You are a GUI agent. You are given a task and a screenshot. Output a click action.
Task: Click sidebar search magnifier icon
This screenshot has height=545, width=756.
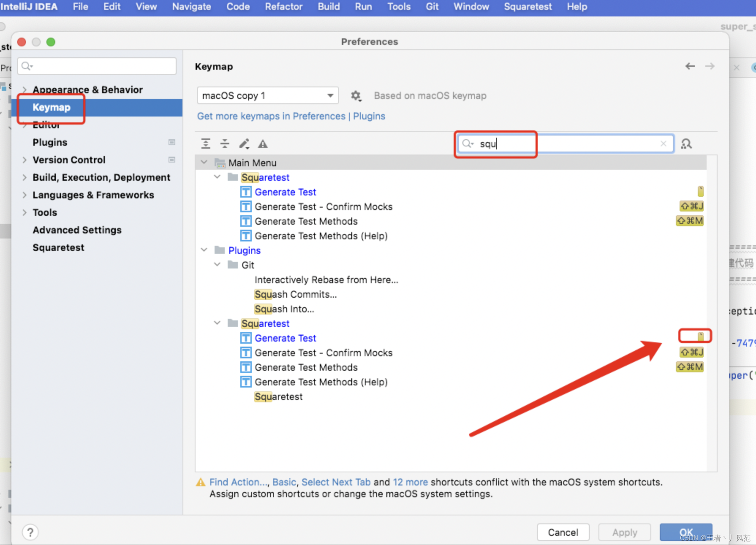(x=27, y=66)
